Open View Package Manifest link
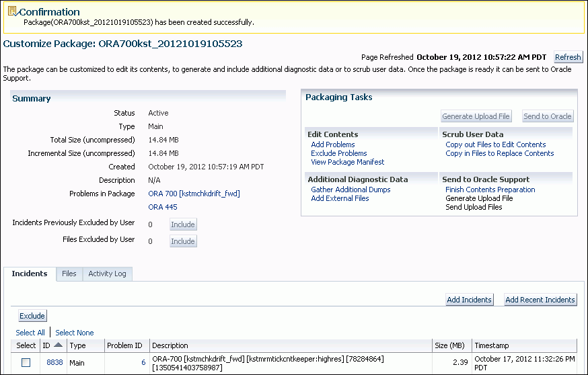This screenshot has height=375, width=588. [347, 162]
